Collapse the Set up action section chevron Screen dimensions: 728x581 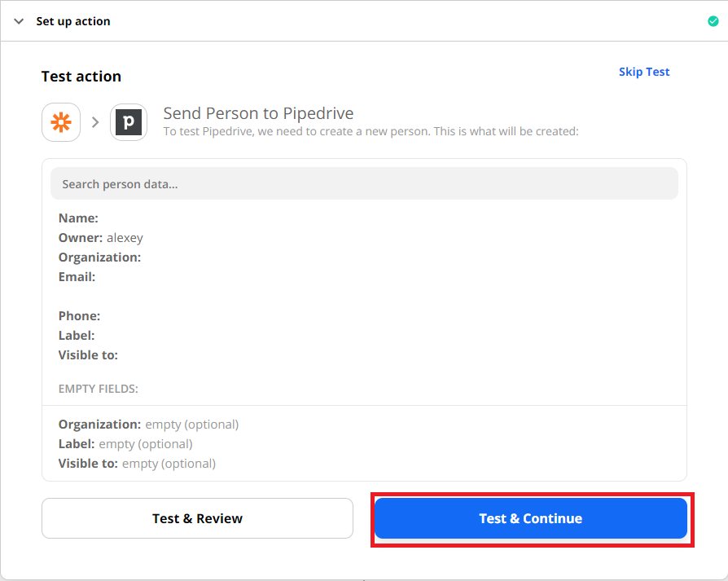tap(19, 21)
